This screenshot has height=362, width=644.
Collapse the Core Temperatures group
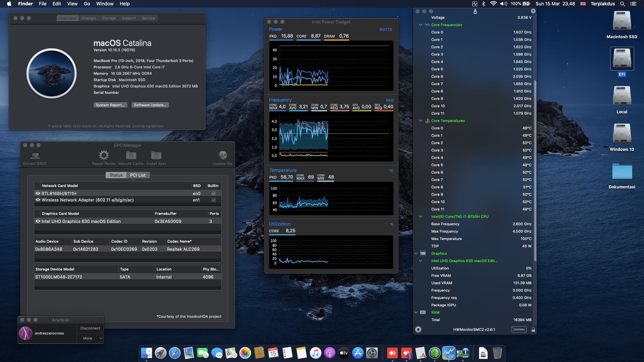[421, 121]
